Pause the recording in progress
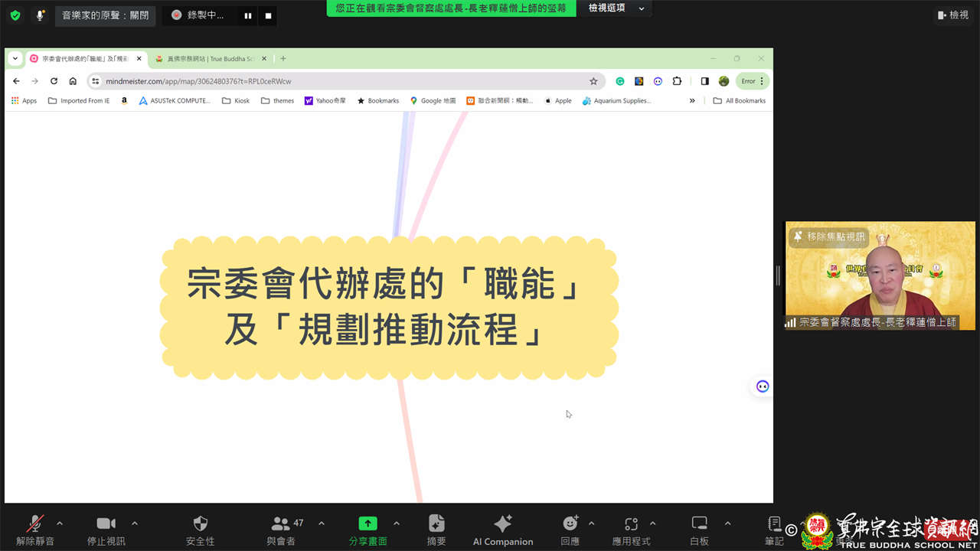 [x=247, y=15]
